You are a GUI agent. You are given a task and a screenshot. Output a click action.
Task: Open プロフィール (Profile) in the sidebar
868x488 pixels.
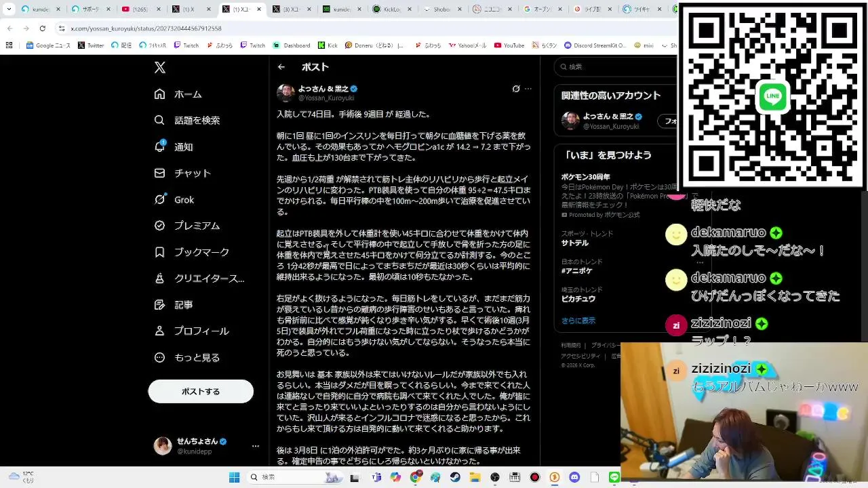point(192,331)
